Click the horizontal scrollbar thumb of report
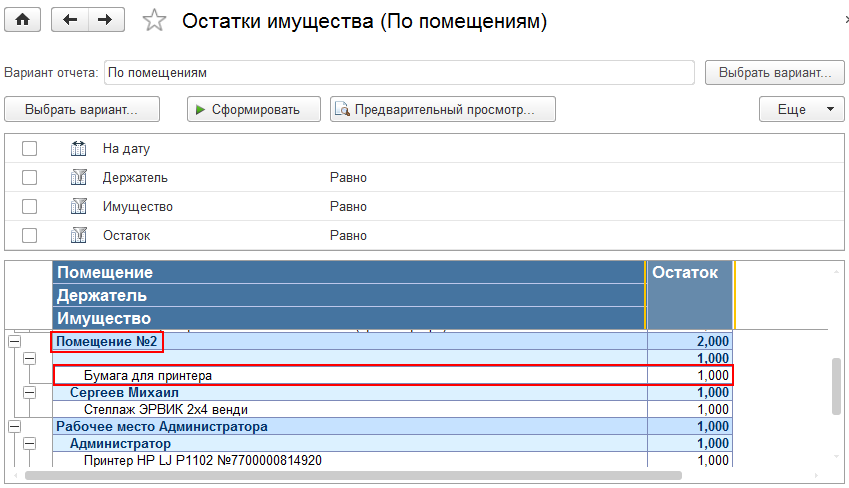Image resolution: width=849 pixels, height=488 pixels. pos(353,476)
